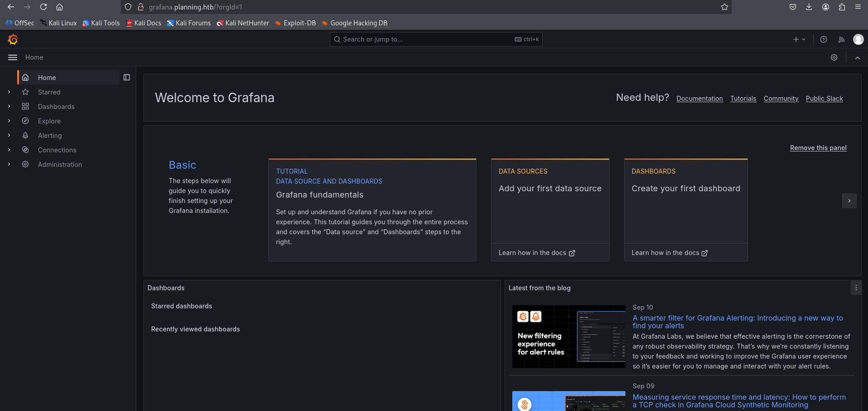Show next setup cards with arrow

coord(849,201)
